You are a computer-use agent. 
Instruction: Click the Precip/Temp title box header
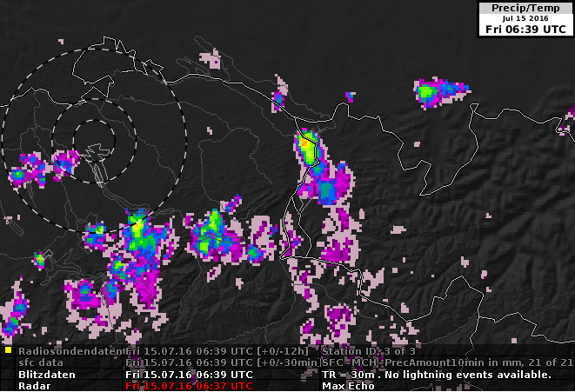[x=526, y=8]
